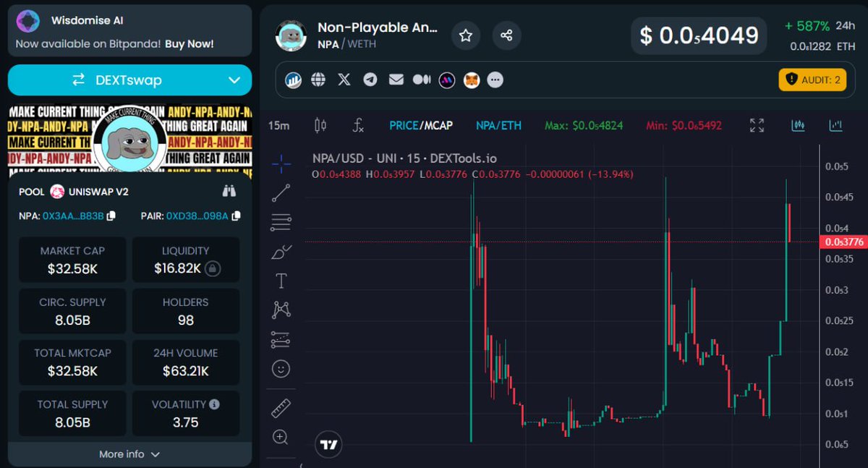
Task: Click the liquidity lock icon
Action: [212, 268]
